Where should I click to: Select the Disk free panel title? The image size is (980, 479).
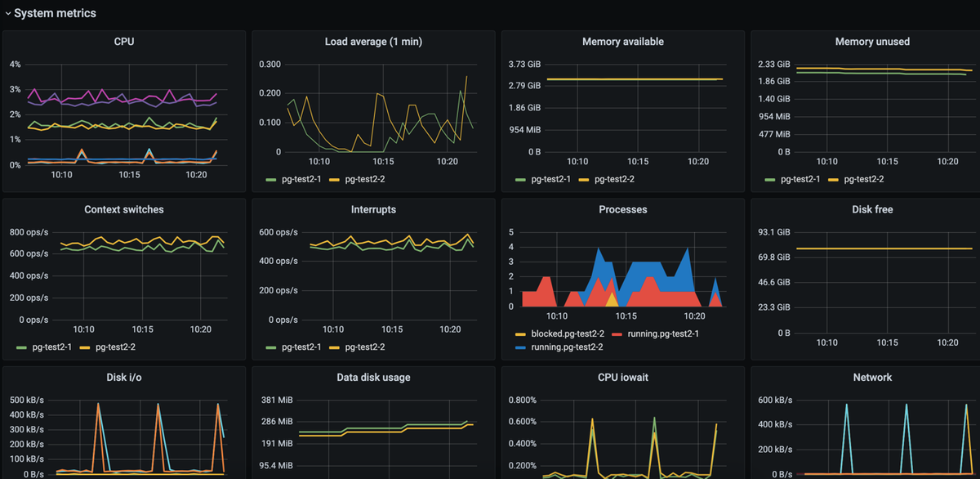(x=872, y=209)
